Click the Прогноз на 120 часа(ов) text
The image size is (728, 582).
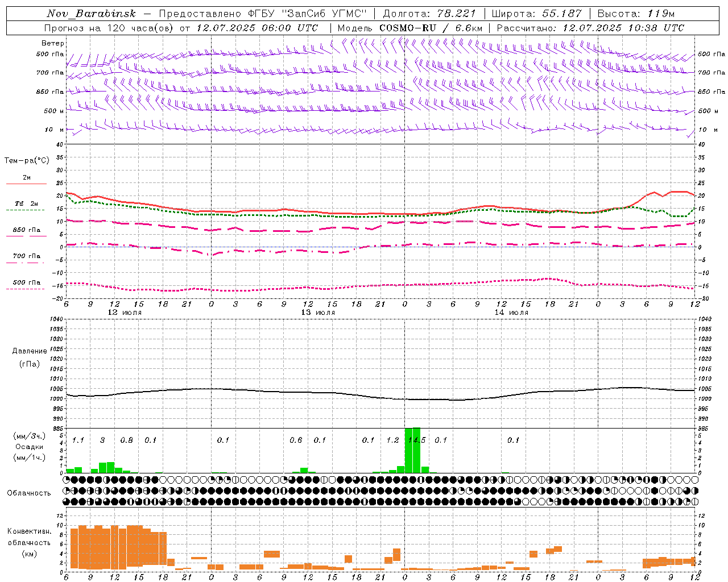pyautogui.click(x=110, y=28)
